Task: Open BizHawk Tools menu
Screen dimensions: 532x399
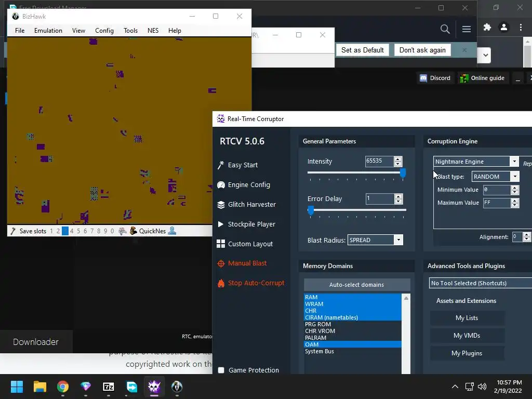Action: tap(130, 31)
